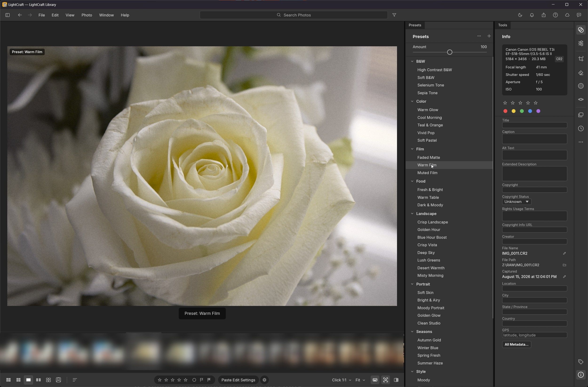Select the Healing eraser tool
Screen dimensions: 588x387
click(x=581, y=73)
